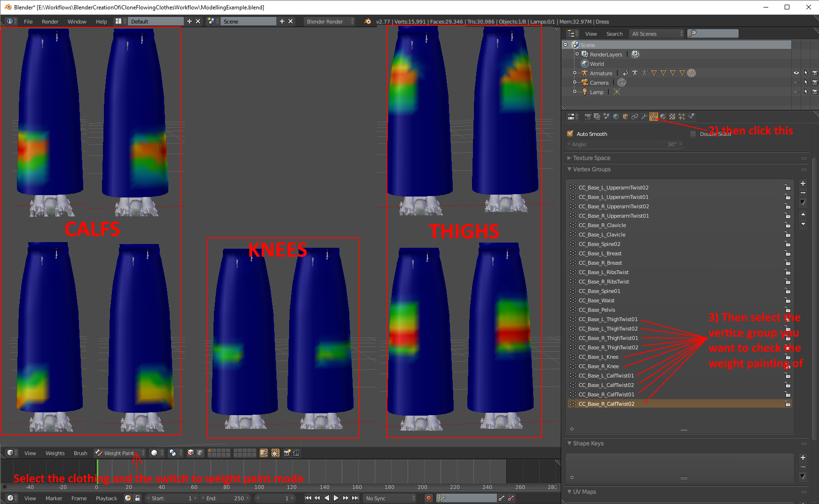Expand the Armature item in outliner

[575, 73]
